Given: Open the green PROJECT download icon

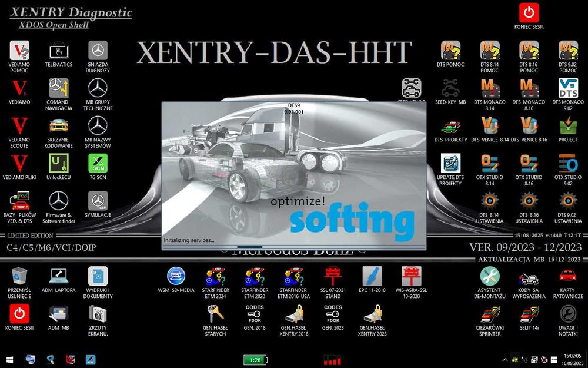Looking at the screenshot, I should click(x=568, y=125).
